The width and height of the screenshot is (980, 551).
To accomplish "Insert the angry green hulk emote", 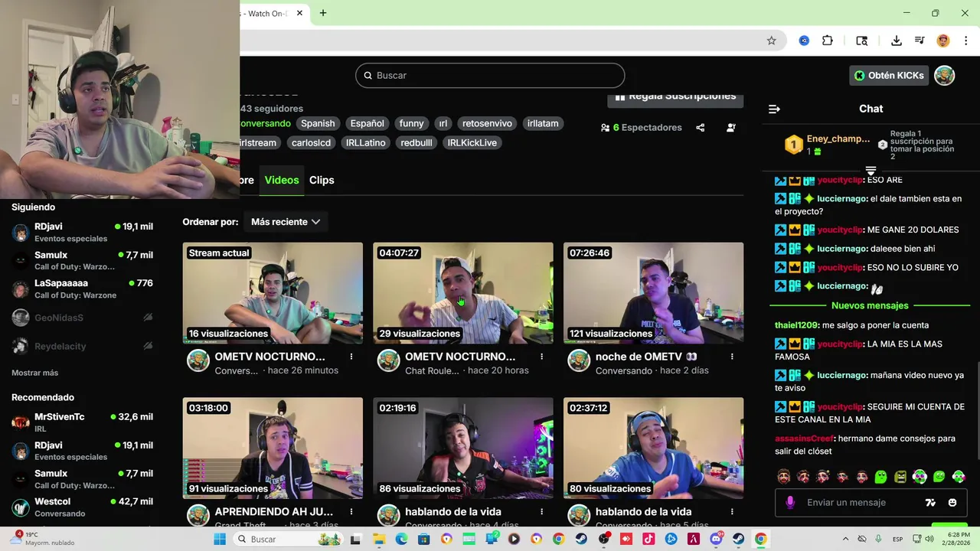I will point(900,477).
